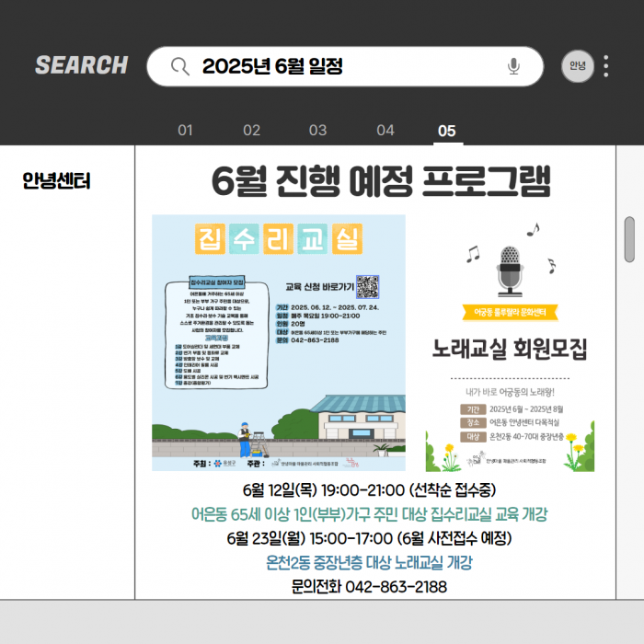Switch to tab 04
Screen dimensions: 644x644
coord(385,131)
